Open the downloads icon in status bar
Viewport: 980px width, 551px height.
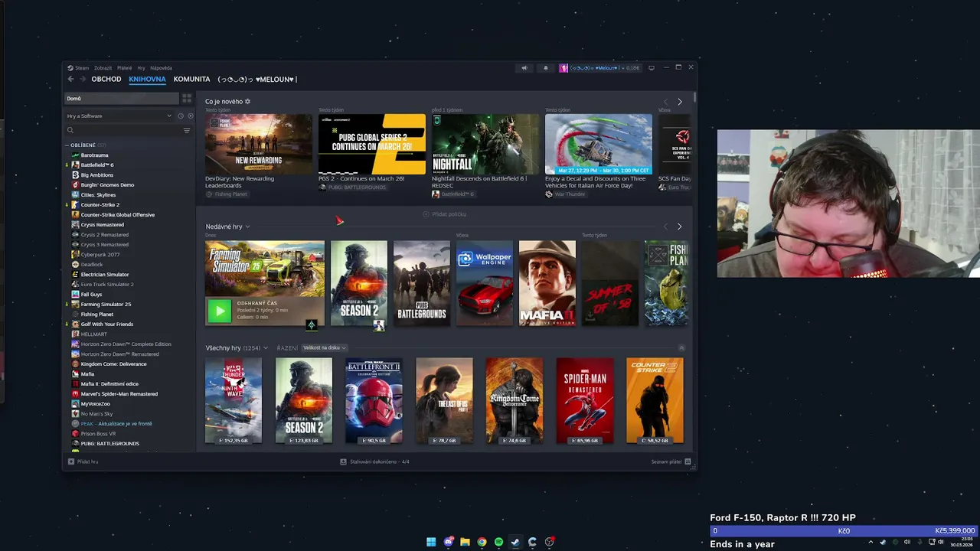[344, 461]
